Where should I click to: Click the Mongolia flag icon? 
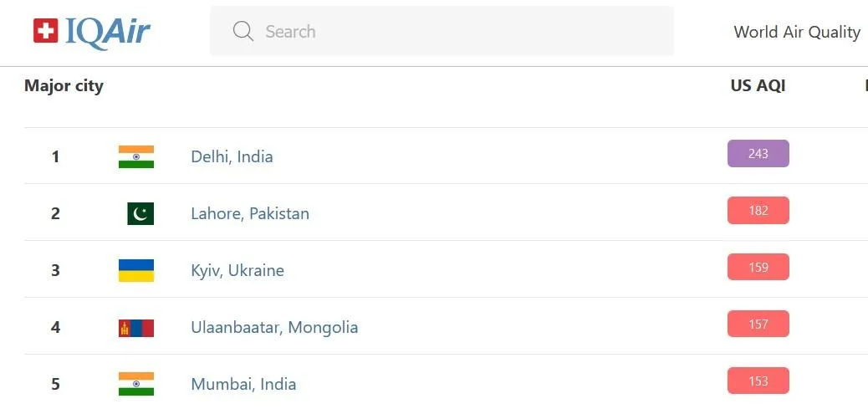click(136, 328)
